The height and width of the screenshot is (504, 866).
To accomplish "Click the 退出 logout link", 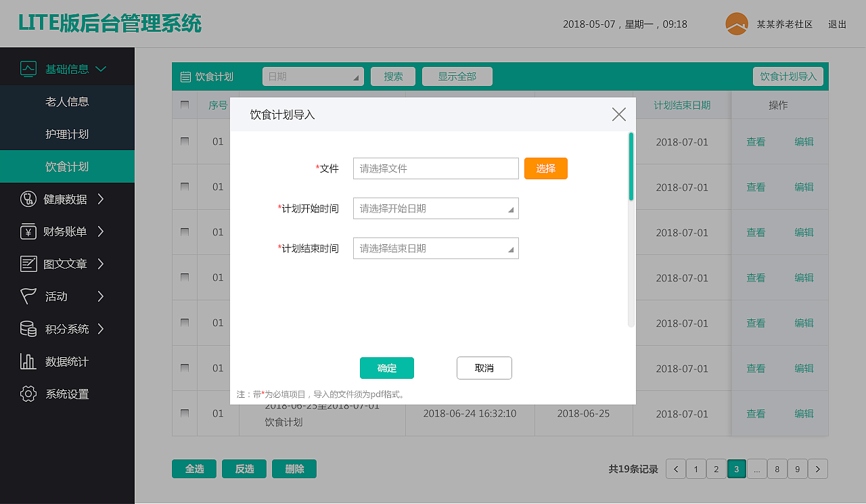I will (x=837, y=24).
